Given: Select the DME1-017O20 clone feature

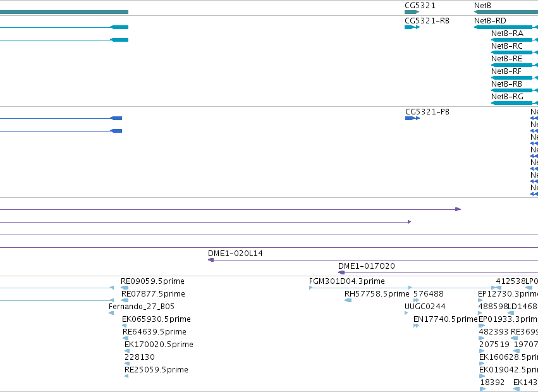Looking at the screenshot, I should (x=367, y=266).
